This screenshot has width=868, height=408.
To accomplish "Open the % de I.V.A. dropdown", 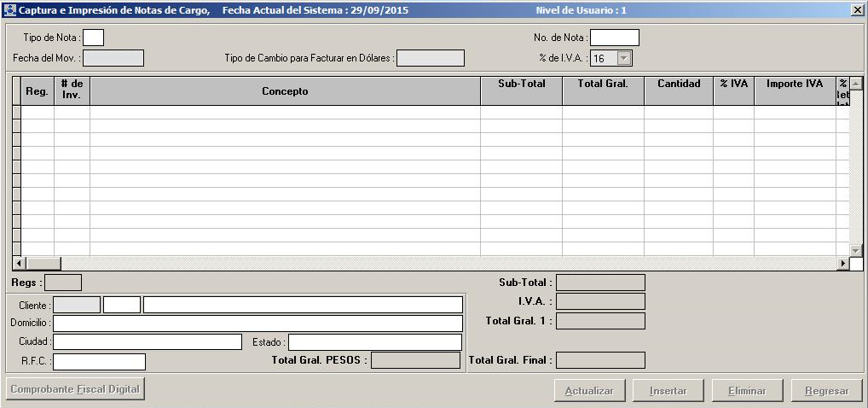I will point(624,58).
